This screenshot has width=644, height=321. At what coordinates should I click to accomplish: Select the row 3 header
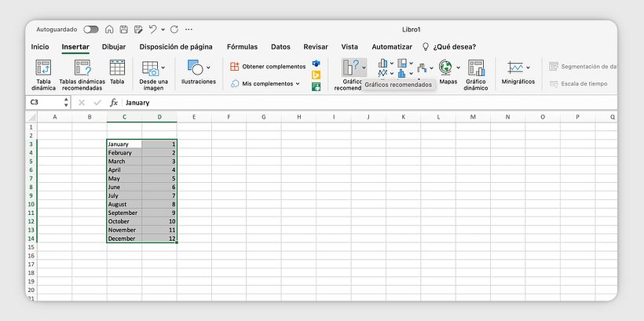click(31, 144)
